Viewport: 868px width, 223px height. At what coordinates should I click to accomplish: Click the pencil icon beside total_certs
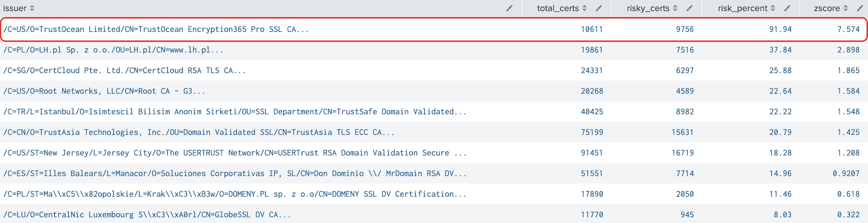click(x=599, y=8)
